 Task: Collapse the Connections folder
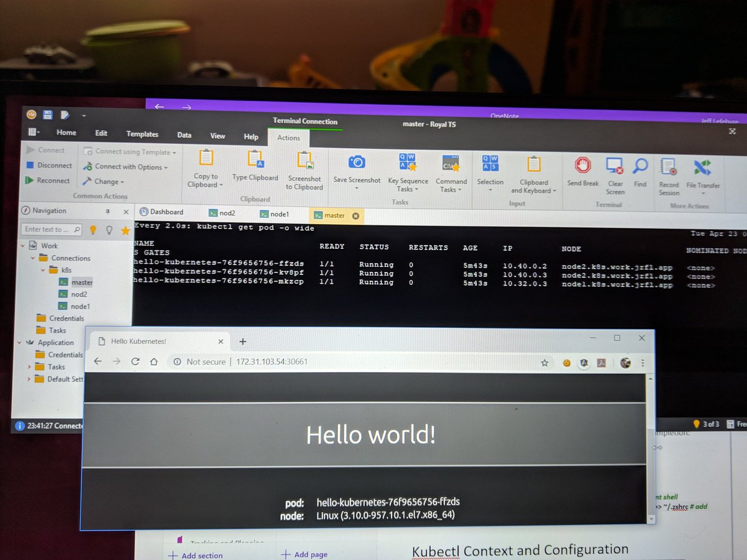click(x=32, y=258)
